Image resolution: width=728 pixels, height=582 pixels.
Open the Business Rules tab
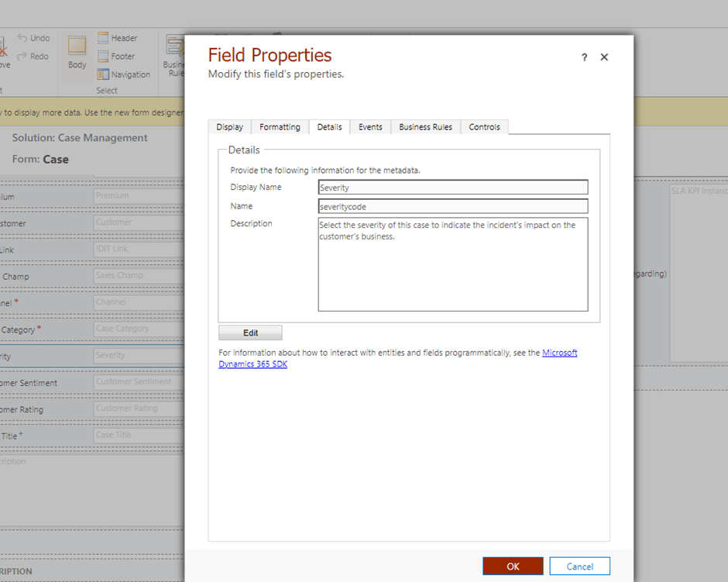425,127
